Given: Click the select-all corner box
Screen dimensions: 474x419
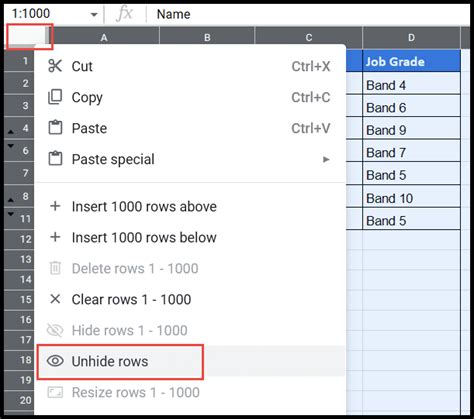Looking at the screenshot, I should point(28,36).
